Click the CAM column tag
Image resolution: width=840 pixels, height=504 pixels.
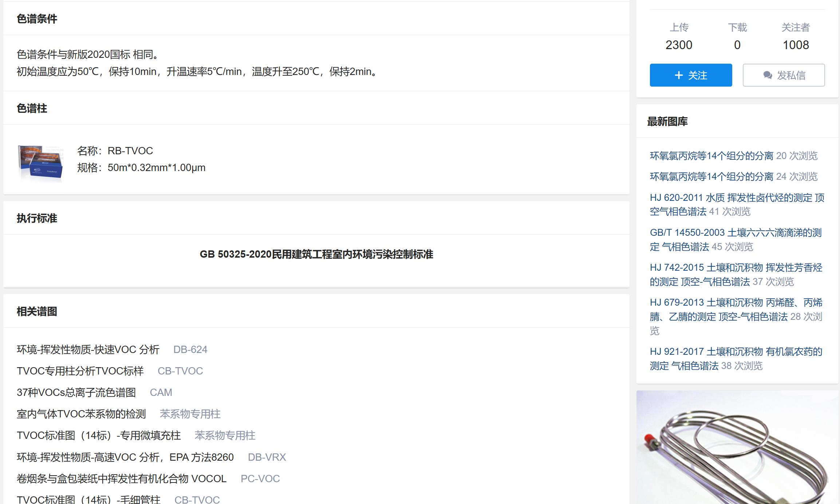click(161, 392)
